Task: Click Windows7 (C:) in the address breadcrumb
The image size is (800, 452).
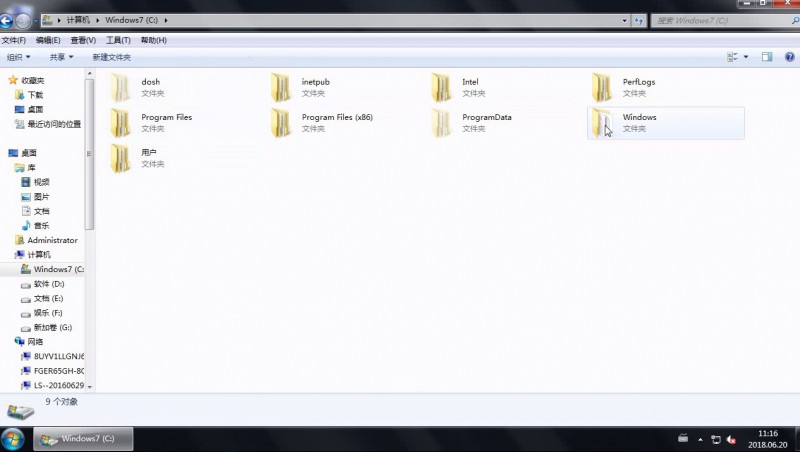Action: tap(132, 20)
